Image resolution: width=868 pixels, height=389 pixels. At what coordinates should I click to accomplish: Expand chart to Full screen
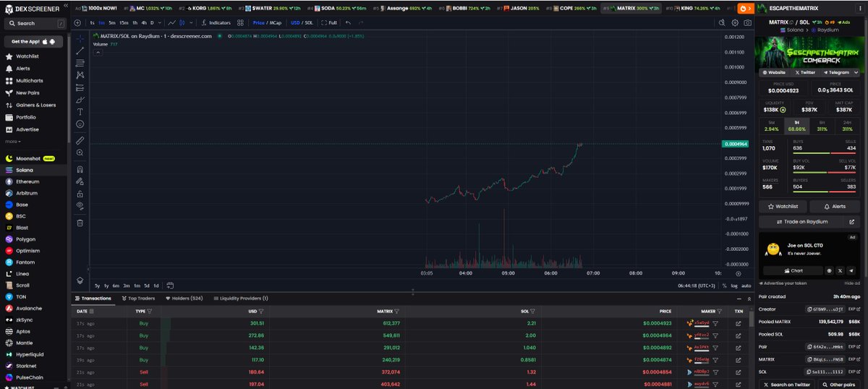[x=329, y=22]
